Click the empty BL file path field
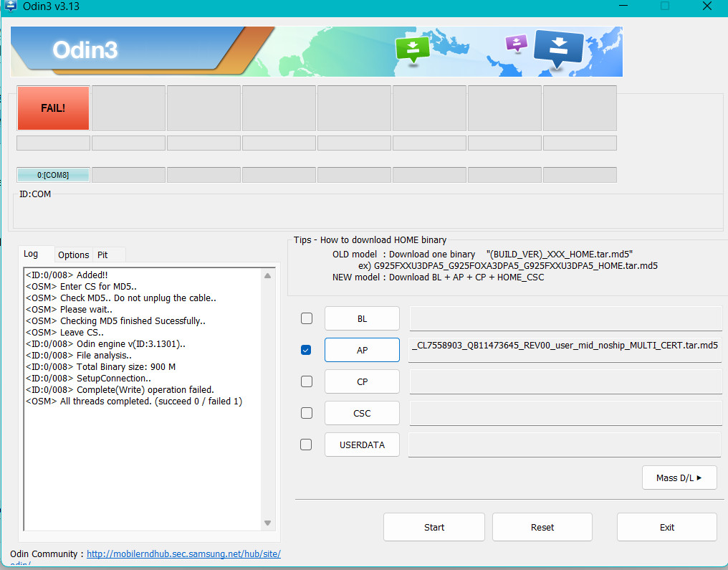The height and width of the screenshot is (570, 728). point(565,318)
